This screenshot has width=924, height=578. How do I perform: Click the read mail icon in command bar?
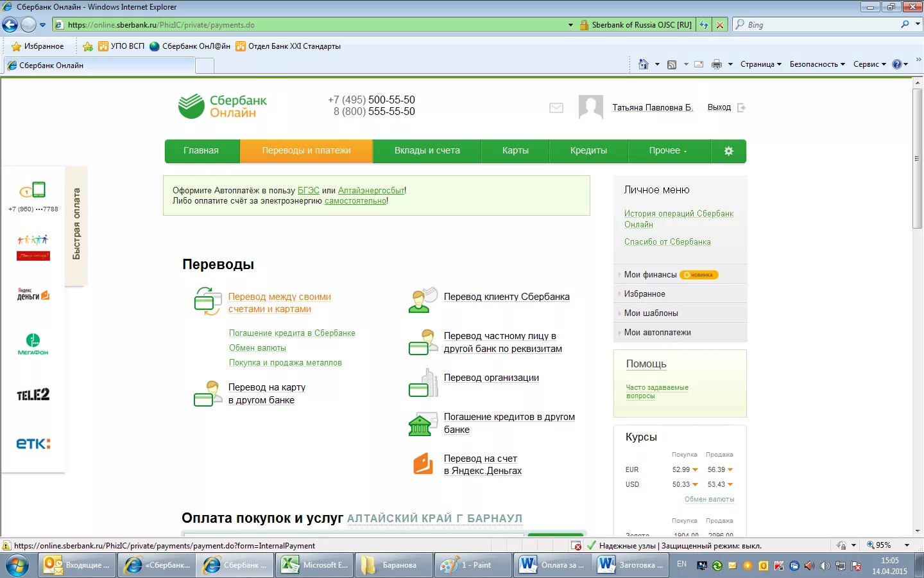[699, 64]
